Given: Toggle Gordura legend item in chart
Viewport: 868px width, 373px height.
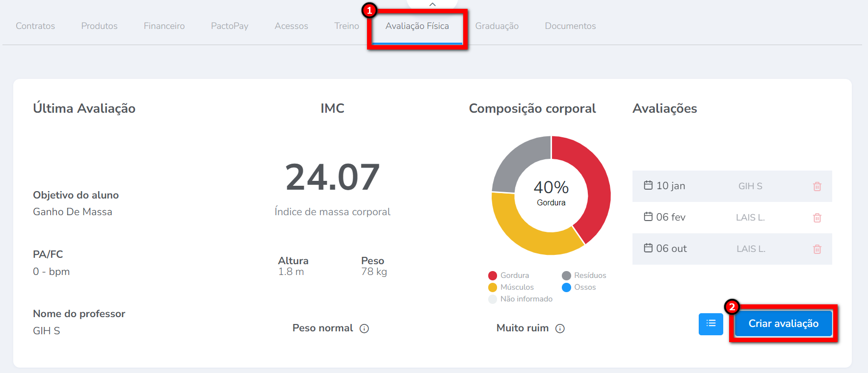Looking at the screenshot, I should point(509,275).
